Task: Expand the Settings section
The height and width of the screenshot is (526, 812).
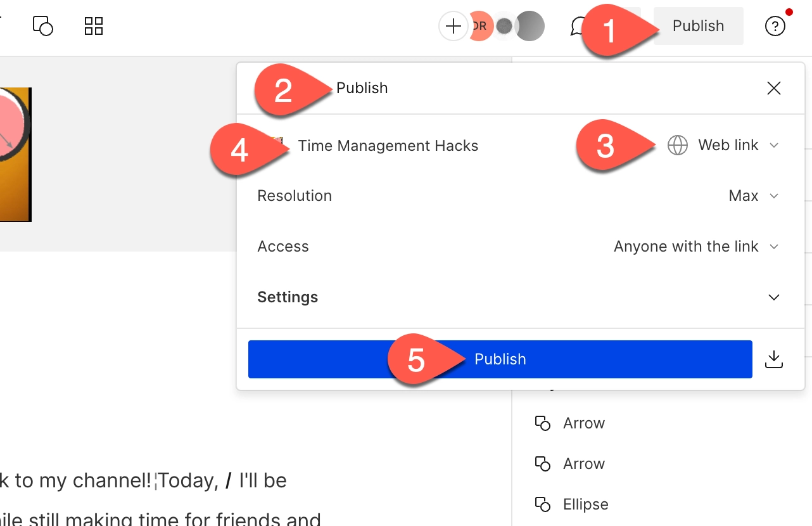Action: click(x=773, y=297)
